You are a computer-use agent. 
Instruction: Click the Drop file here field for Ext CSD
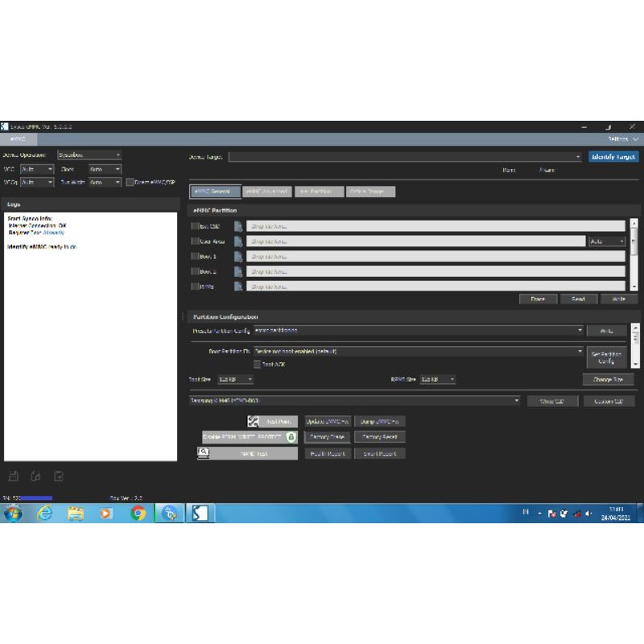tap(436, 226)
